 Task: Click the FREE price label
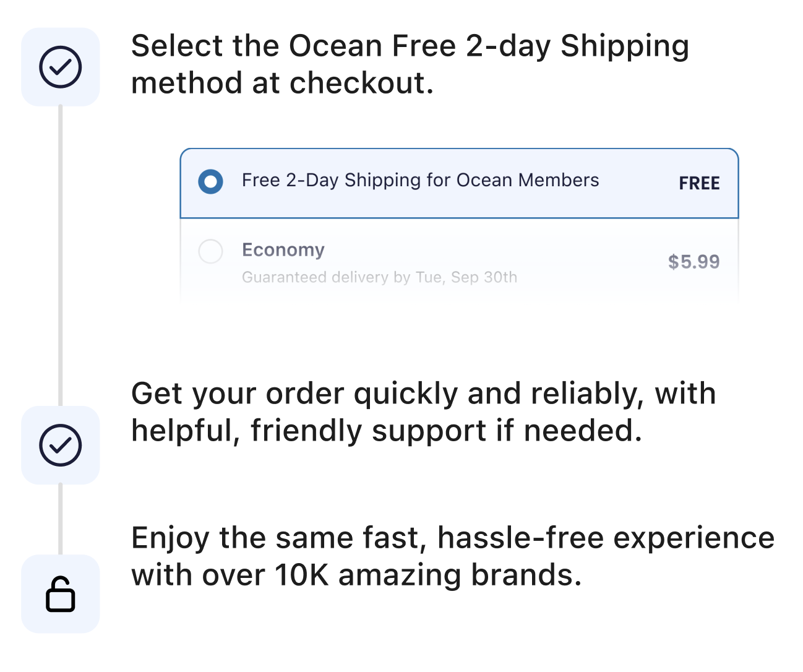pyautogui.click(x=698, y=183)
